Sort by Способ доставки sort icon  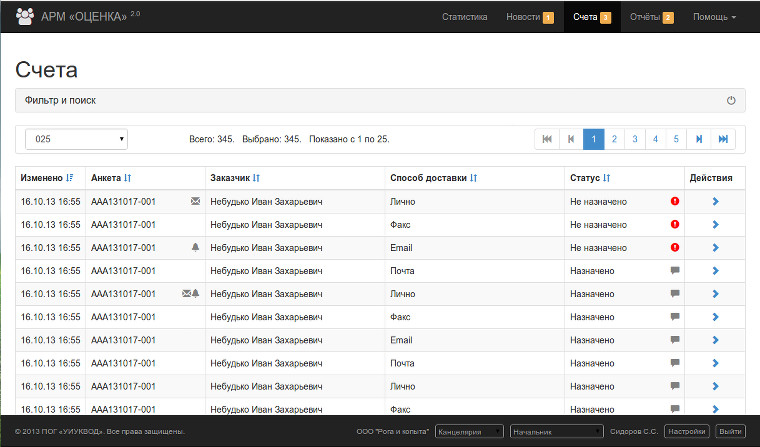(x=474, y=178)
